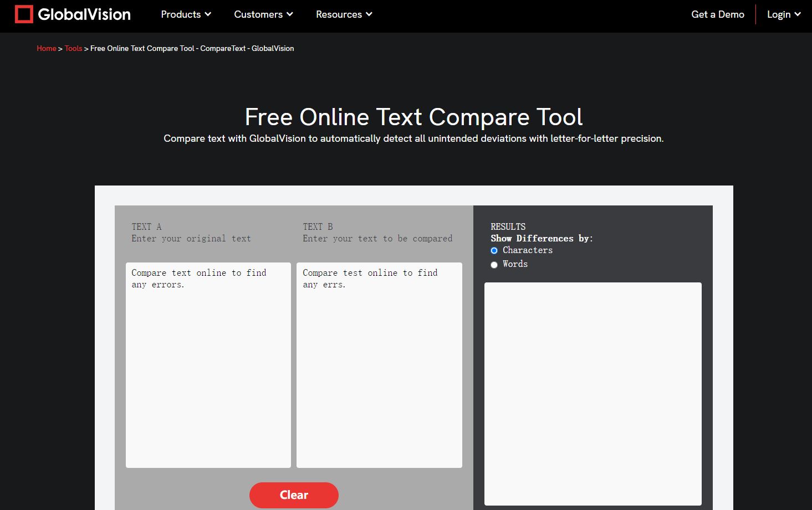The height and width of the screenshot is (510, 812).
Task: Click 'Enter your text to be compared' hint
Action: click(x=377, y=238)
